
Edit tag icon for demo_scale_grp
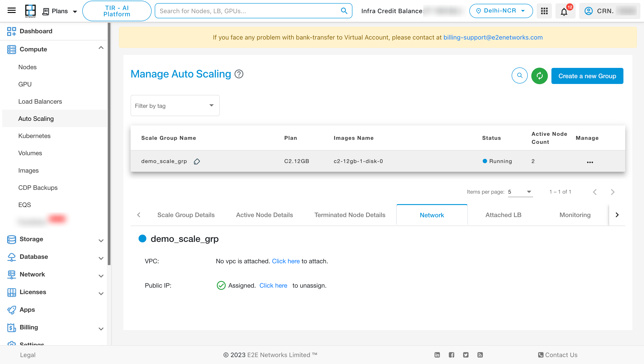197,161
